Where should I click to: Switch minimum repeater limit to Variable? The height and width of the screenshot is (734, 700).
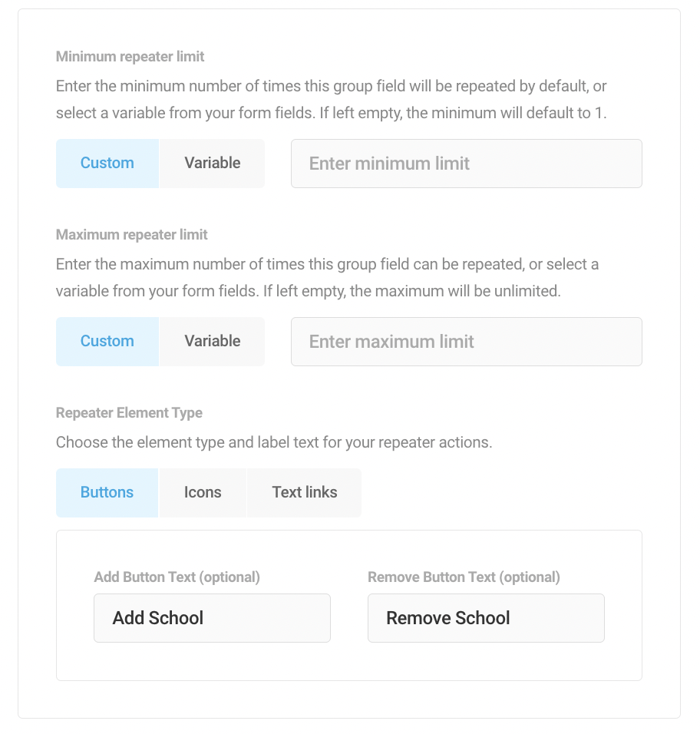212,164
